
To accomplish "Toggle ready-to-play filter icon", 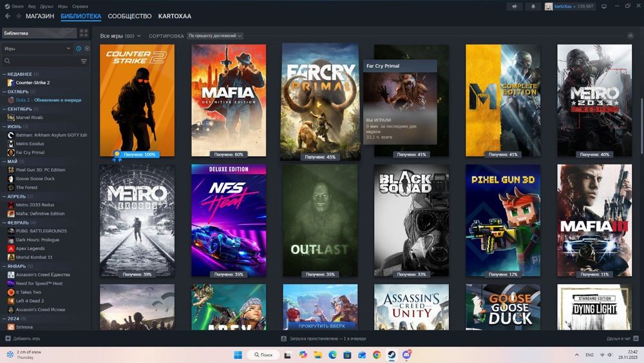I will [87, 48].
